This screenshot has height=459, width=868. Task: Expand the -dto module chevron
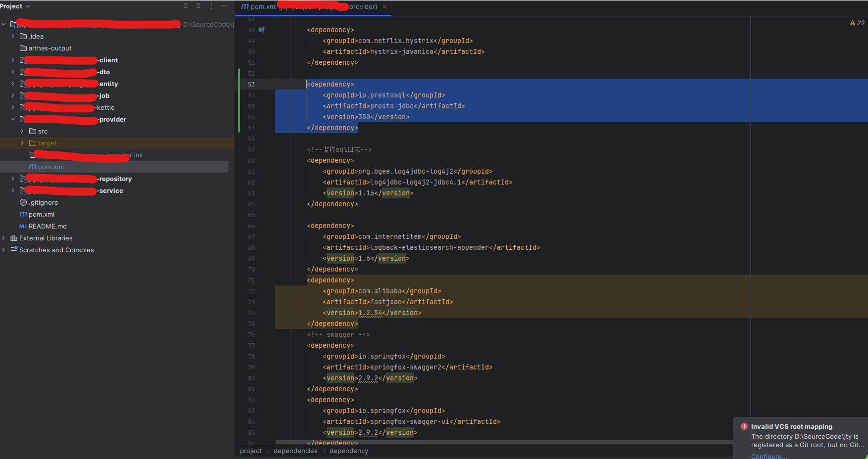pos(13,72)
